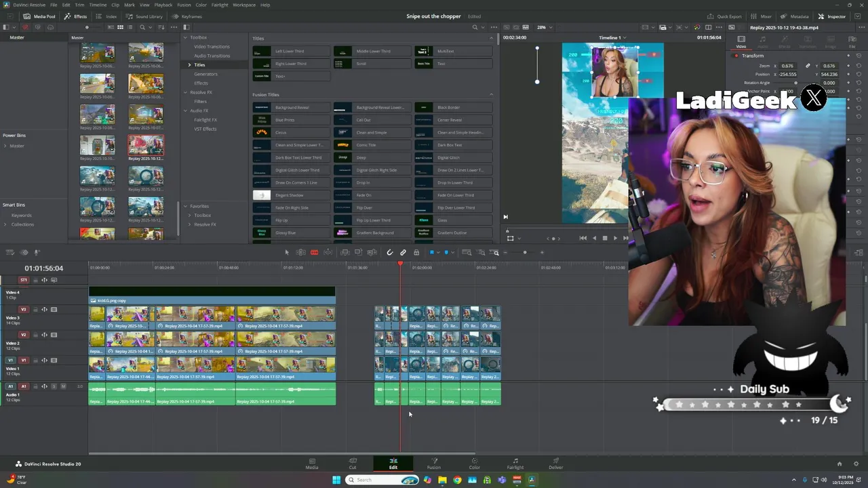Image resolution: width=868 pixels, height=488 pixels.
Task: Switch to the Fairlight page
Action: click(515, 464)
